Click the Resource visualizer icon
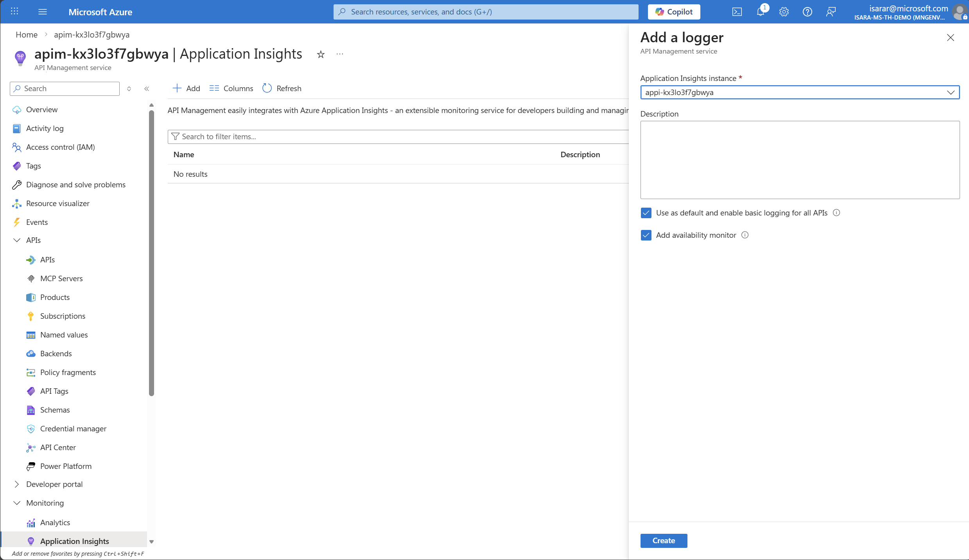Viewport: 969px width, 560px height. 17,203
